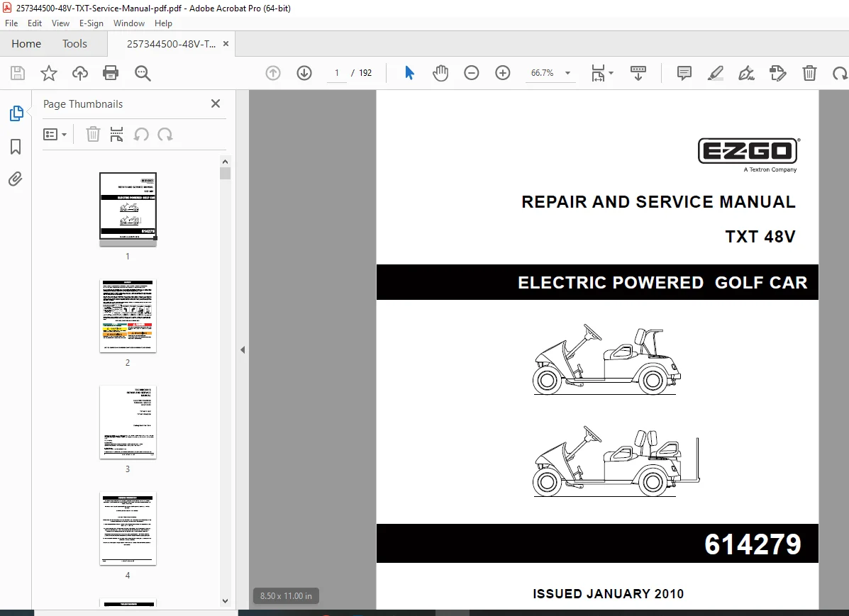Image resolution: width=849 pixels, height=616 pixels.
Task: Delete page with trash icon in toolbar
Action: 809,73
